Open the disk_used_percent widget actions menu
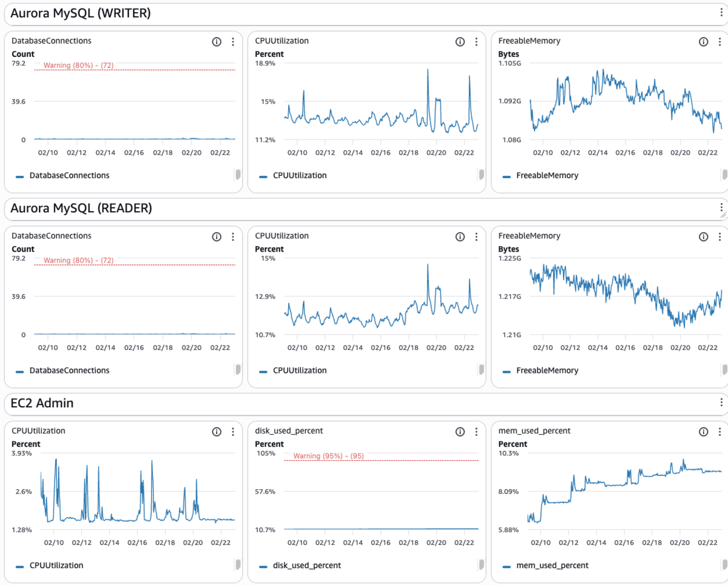This screenshot has width=728, height=585. (476, 432)
